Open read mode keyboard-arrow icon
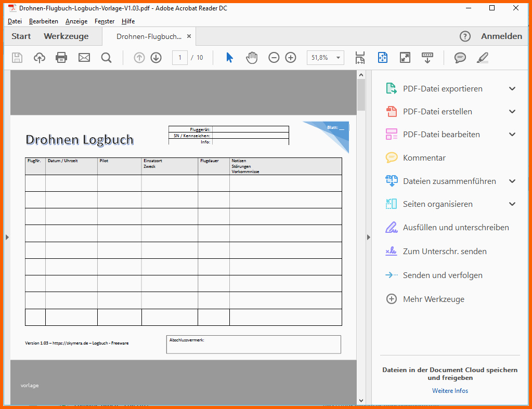Image resolution: width=532 pixels, height=409 pixels. (x=427, y=58)
